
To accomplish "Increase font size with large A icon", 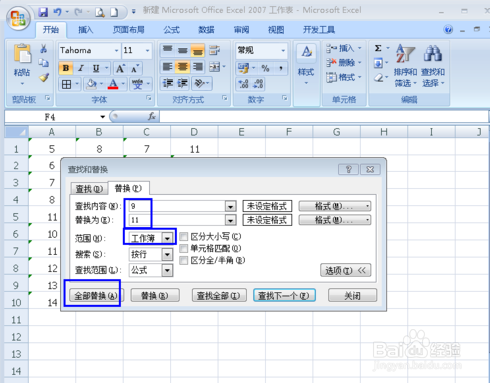I will click(x=120, y=69).
